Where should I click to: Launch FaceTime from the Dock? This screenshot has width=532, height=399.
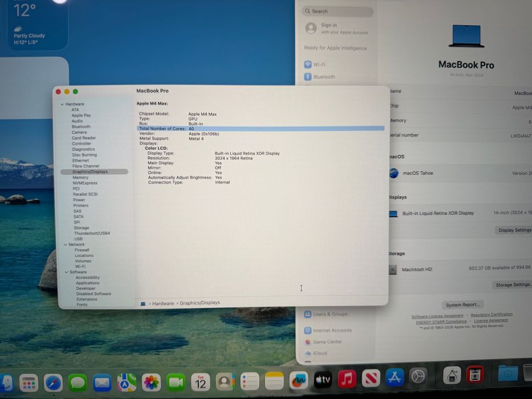click(x=176, y=382)
